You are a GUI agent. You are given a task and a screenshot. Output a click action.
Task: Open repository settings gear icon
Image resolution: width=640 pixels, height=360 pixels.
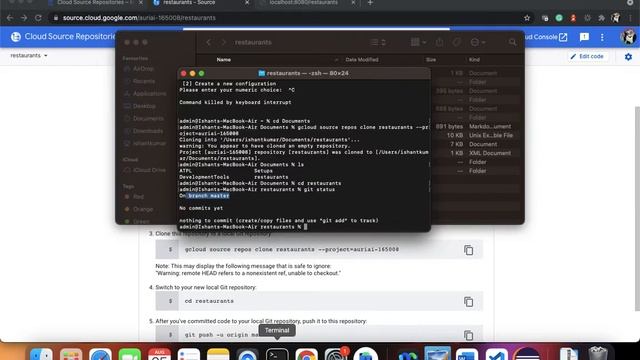pyautogui.click(x=628, y=57)
